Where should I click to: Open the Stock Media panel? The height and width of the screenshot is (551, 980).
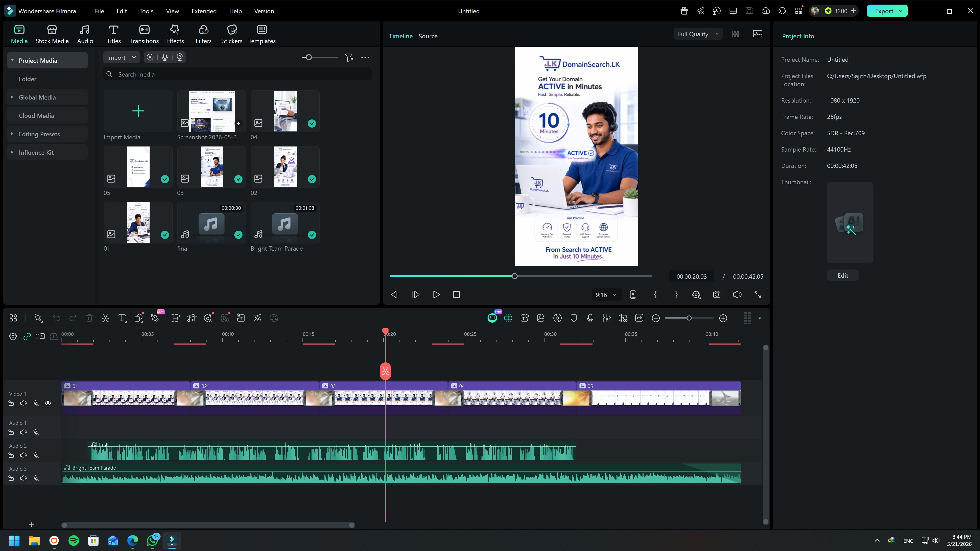click(x=52, y=34)
